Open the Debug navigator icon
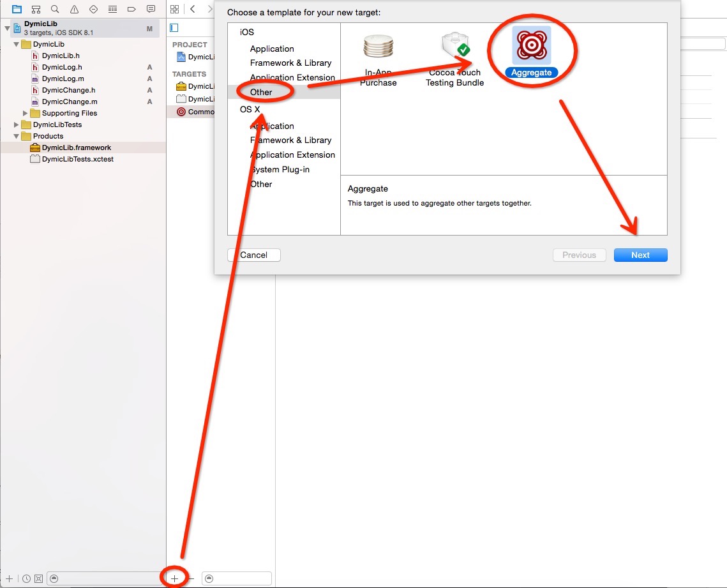The height and width of the screenshot is (588, 727). [x=113, y=9]
